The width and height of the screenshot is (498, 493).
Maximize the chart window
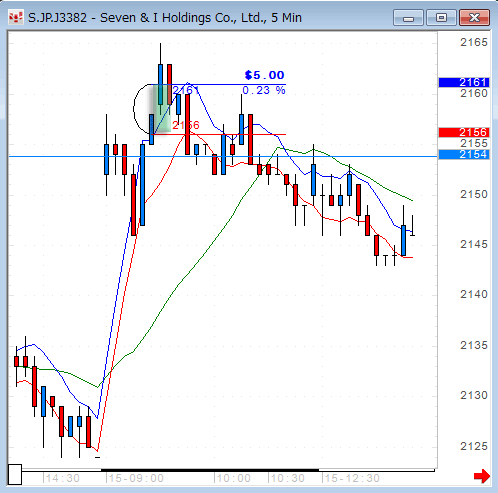click(441, 18)
